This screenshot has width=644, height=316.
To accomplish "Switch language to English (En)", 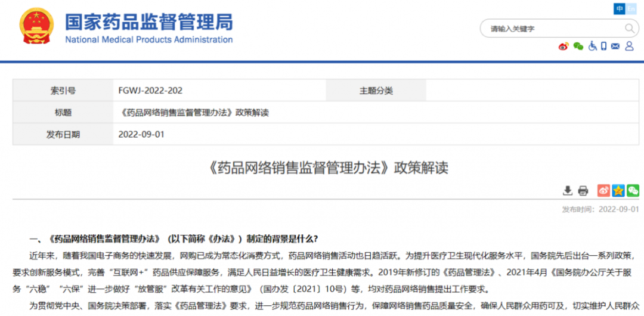I will pos(632,9).
